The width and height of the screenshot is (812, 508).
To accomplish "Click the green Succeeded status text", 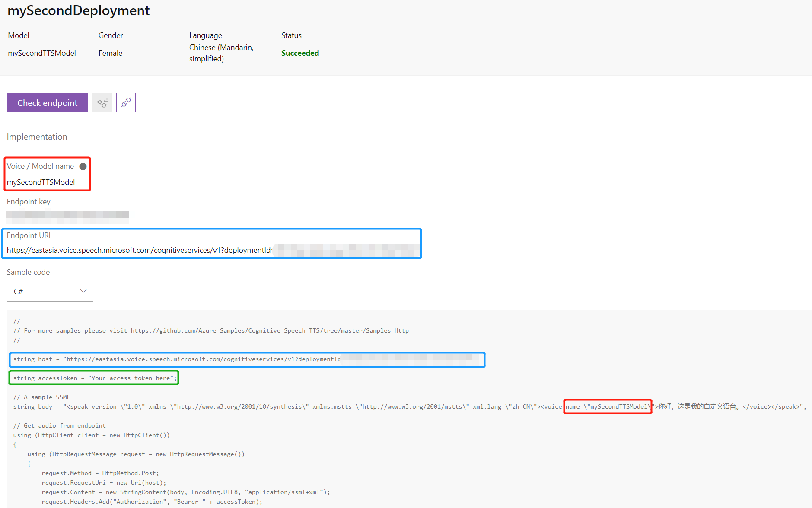I will pyautogui.click(x=300, y=53).
